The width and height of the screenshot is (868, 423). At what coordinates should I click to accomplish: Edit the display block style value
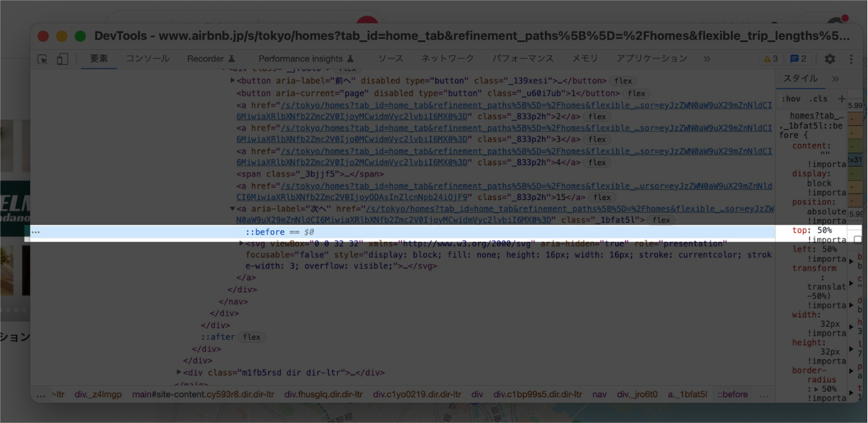tap(819, 183)
